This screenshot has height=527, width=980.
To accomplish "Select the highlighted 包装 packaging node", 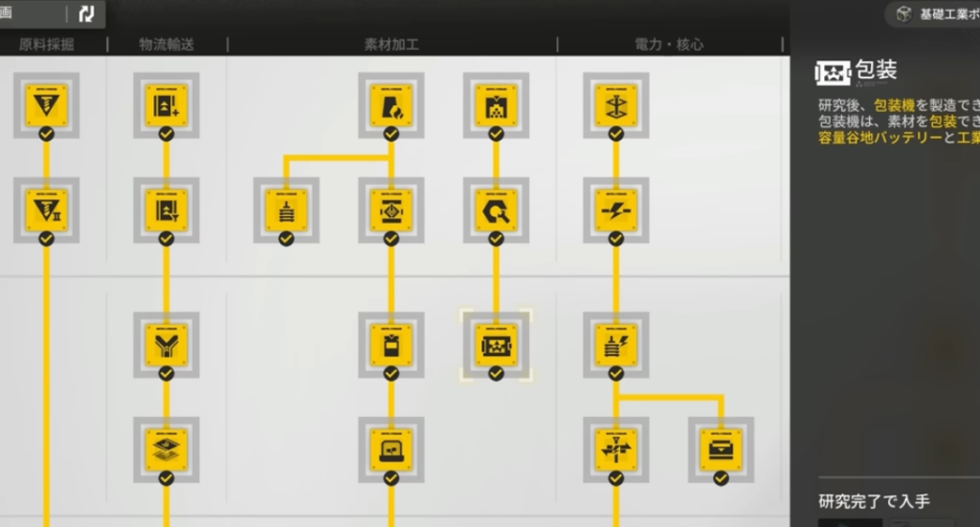I will coord(497,344).
